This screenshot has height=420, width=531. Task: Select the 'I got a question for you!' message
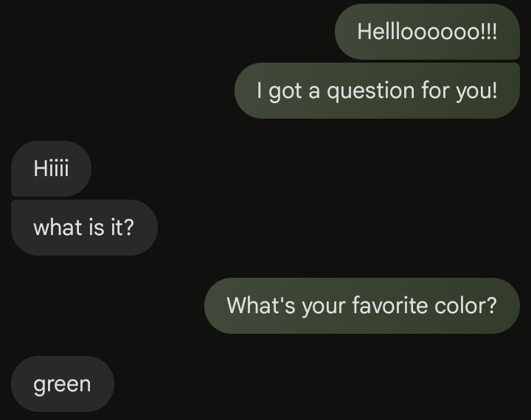[x=377, y=91]
